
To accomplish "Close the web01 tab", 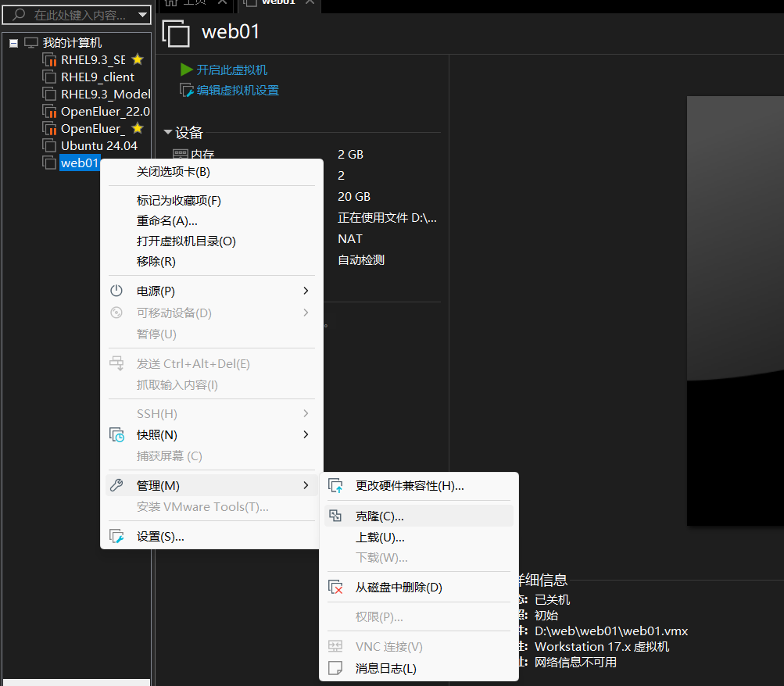I will click(310, 2).
